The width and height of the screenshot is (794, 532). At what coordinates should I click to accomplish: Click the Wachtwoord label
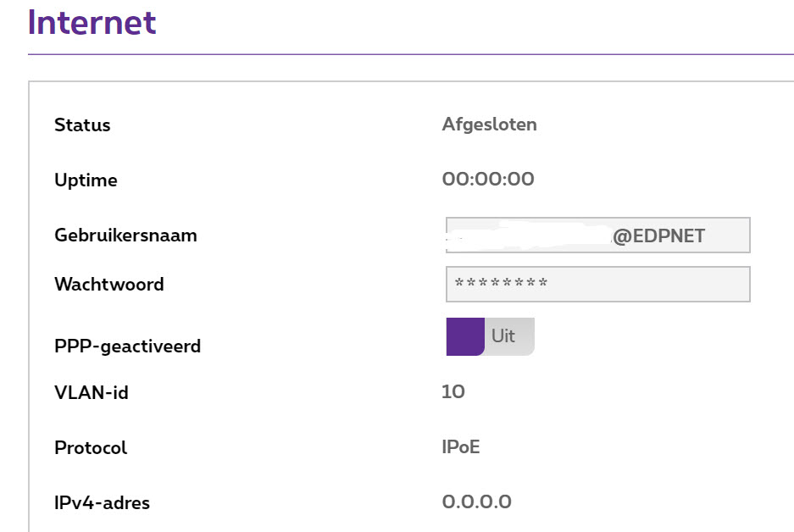108,284
